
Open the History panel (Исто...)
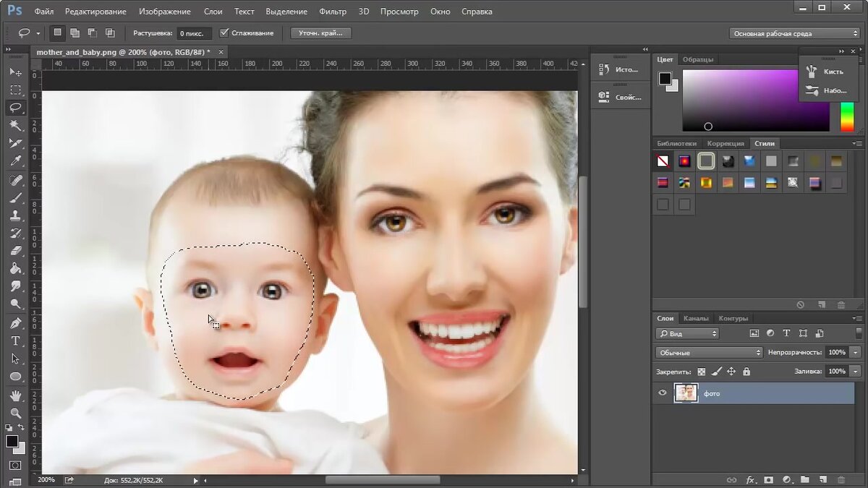click(618, 69)
